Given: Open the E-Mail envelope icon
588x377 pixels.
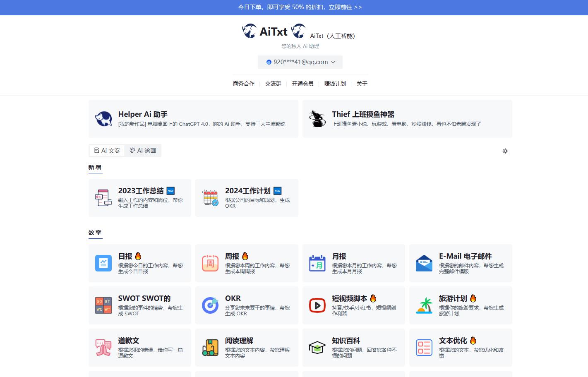Looking at the screenshot, I should click(424, 263).
